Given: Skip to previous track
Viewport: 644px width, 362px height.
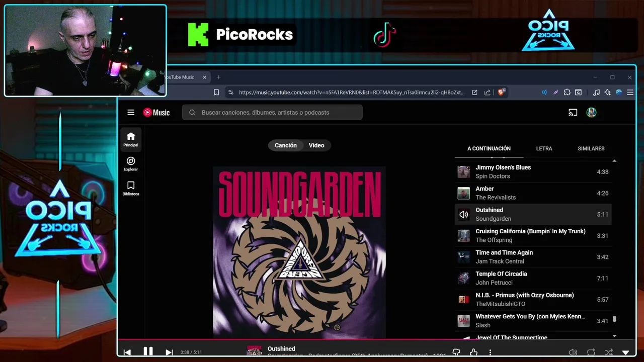Looking at the screenshot, I should point(127,352).
